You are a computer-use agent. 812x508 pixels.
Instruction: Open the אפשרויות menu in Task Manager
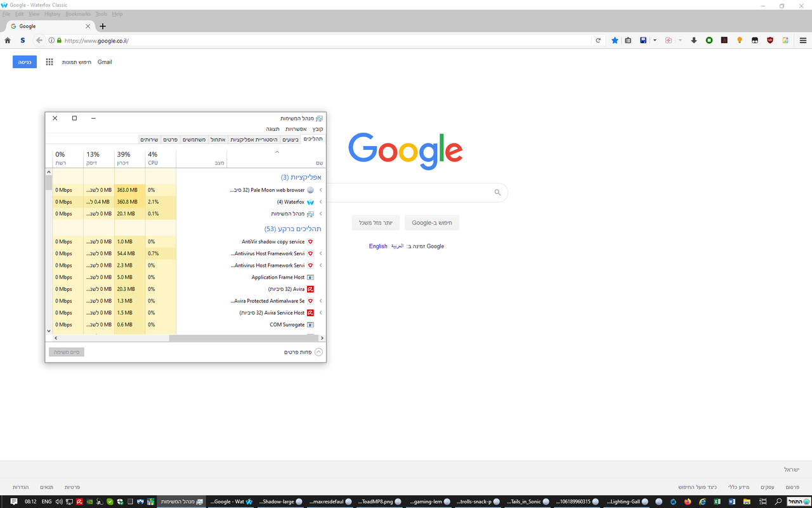pos(296,129)
